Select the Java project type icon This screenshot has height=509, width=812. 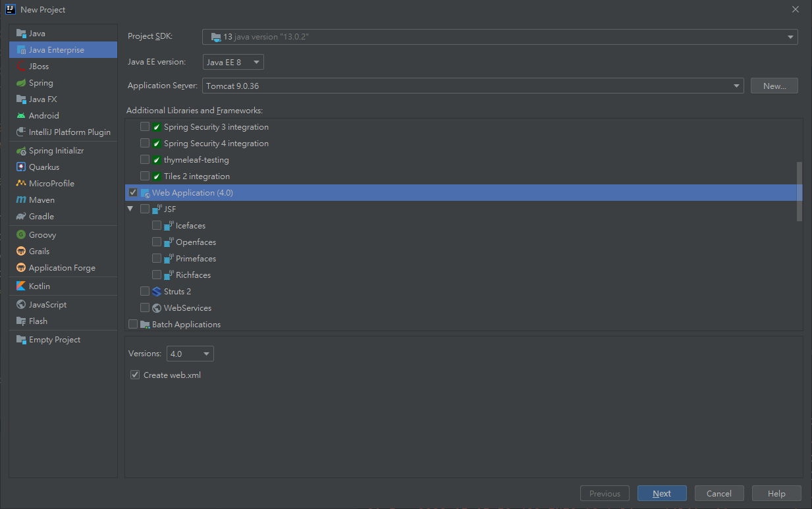point(21,34)
